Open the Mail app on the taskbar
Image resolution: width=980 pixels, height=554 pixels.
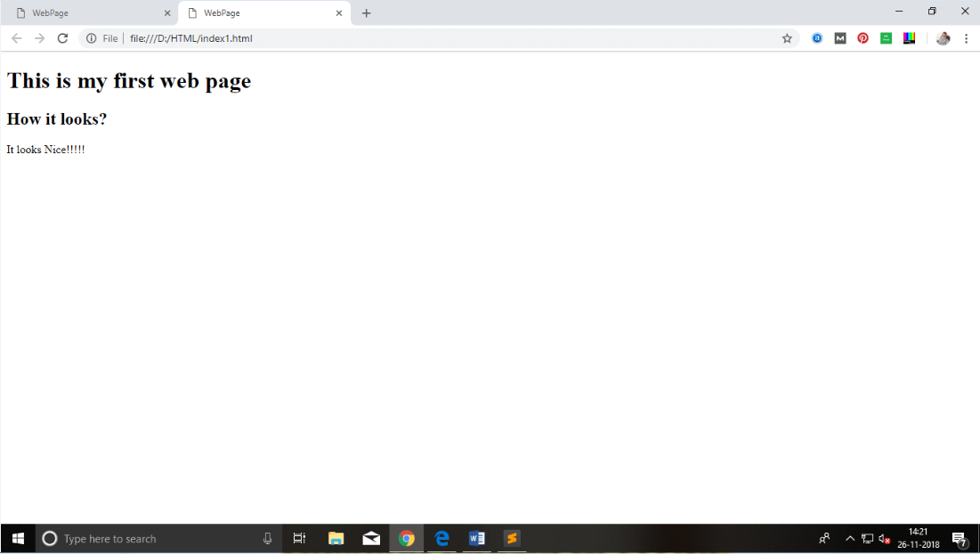pos(371,538)
